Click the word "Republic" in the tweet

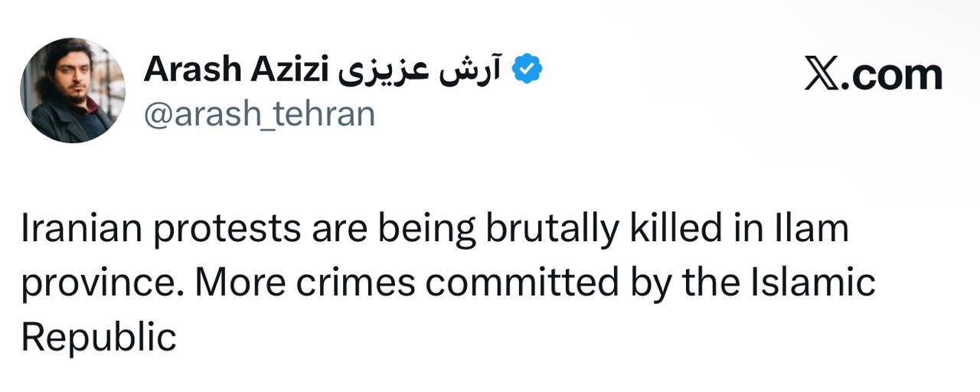[x=99, y=337]
